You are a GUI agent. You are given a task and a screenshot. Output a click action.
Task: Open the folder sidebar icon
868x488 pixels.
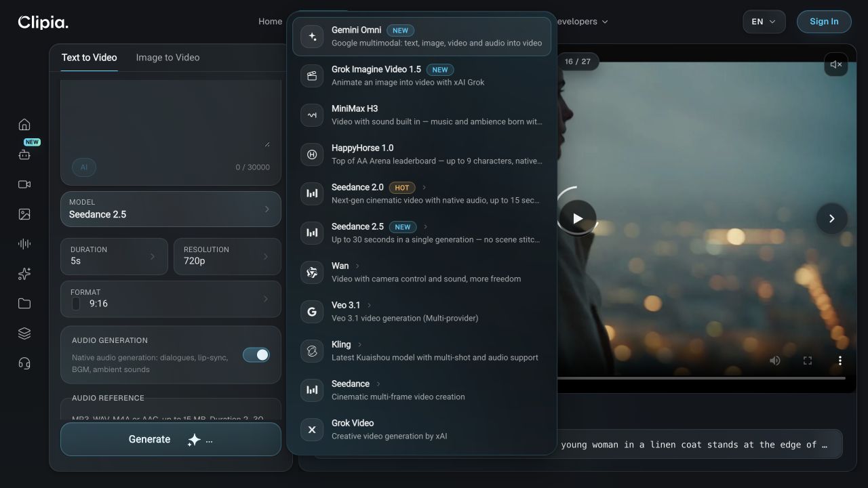(x=24, y=304)
